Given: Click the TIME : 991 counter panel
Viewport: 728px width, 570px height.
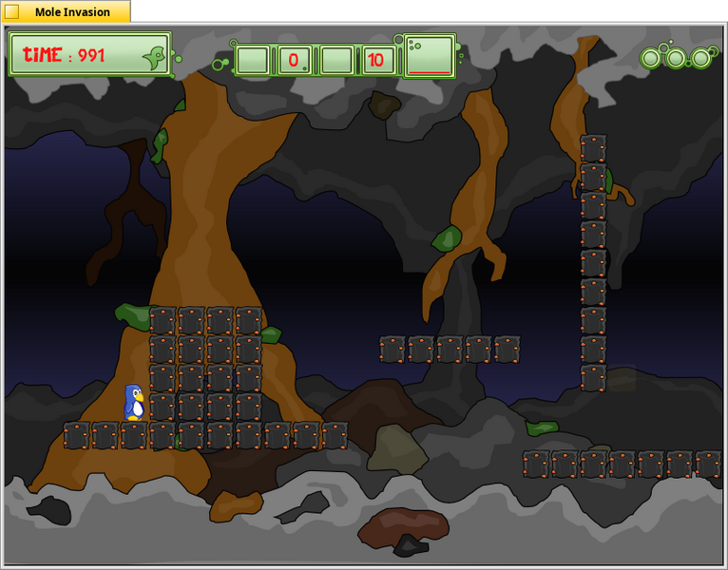Looking at the screenshot, I should pos(90,54).
